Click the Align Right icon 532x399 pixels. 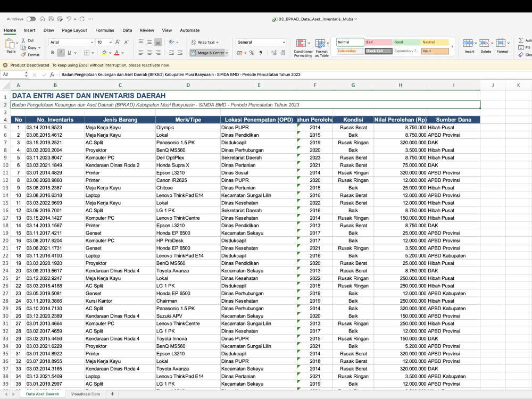click(x=158, y=53)
